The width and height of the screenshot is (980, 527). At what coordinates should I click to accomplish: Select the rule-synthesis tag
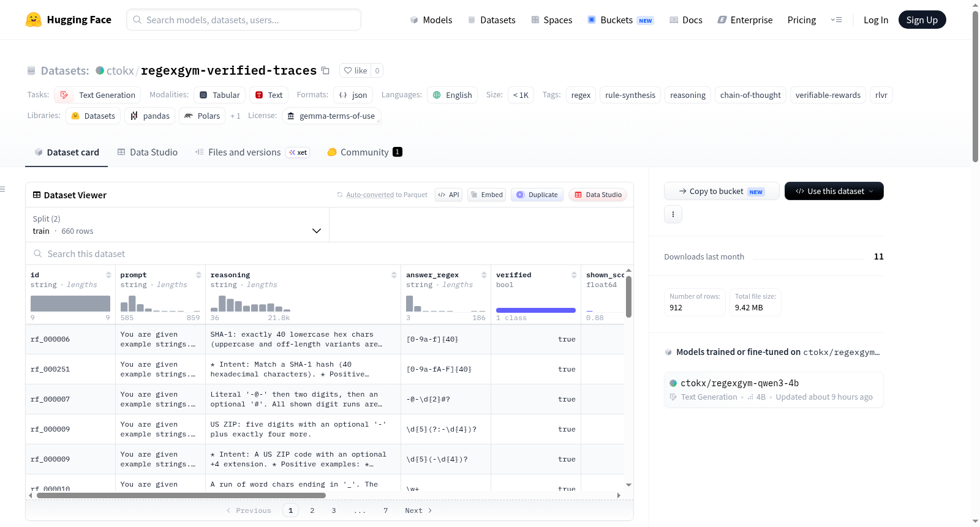[x=630, y=95]
